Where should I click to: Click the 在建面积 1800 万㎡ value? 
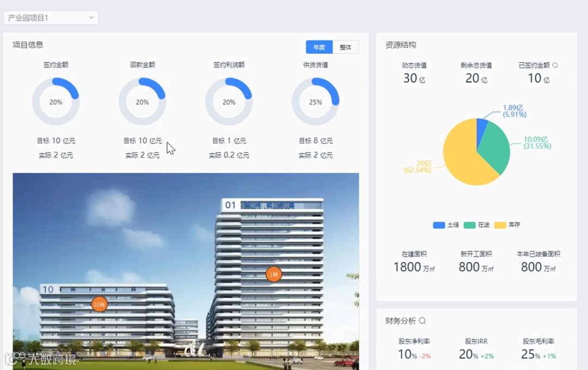tap(414, 267)
